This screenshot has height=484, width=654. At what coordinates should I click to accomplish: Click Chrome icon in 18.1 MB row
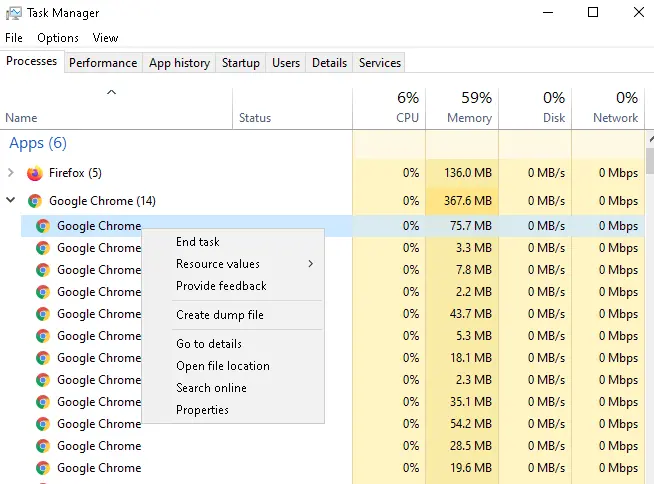pyautogui.click(x=43, y=358)
